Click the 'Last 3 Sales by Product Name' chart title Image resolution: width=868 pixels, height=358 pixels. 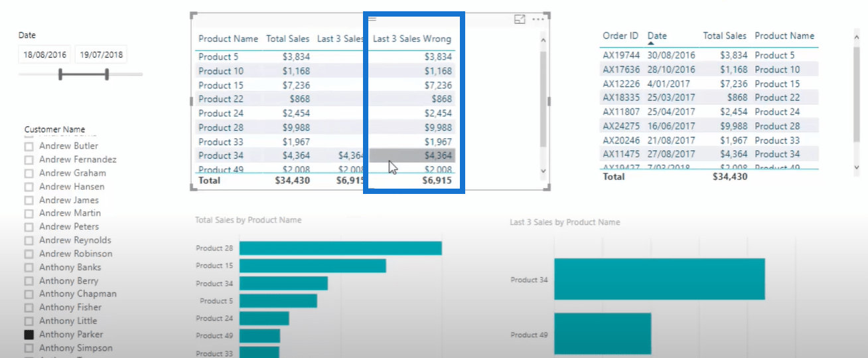pos(565,223)
